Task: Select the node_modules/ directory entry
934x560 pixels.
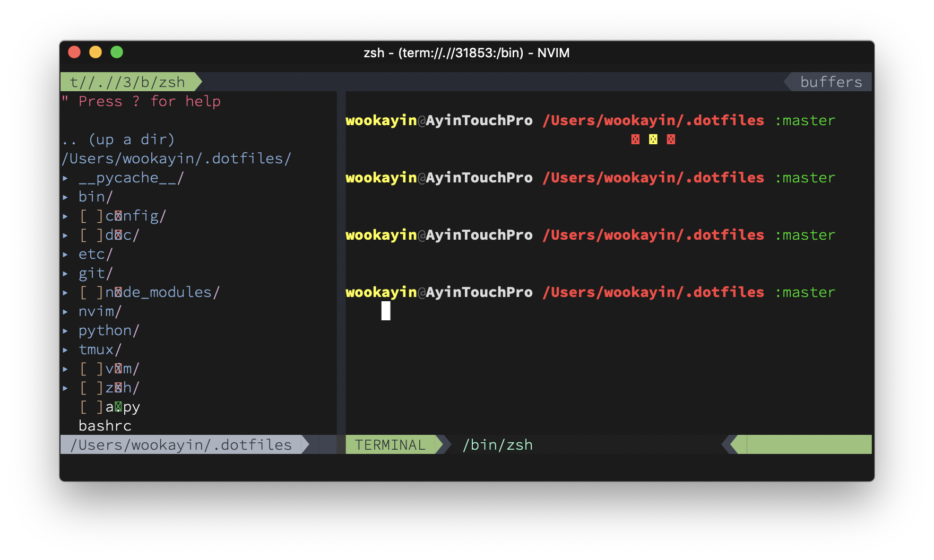Action: [162, 293]
